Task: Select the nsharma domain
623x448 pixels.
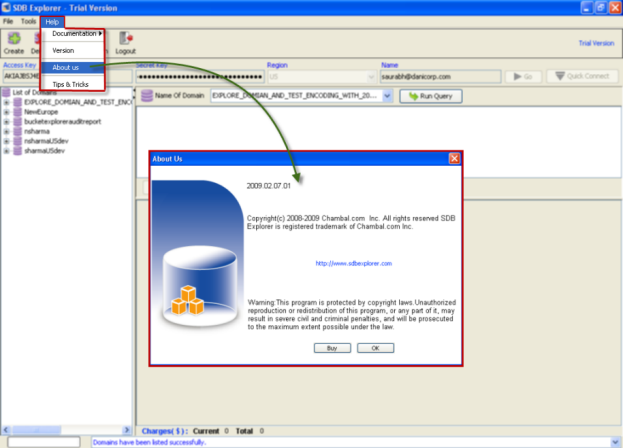Action: tap(37, 131)
